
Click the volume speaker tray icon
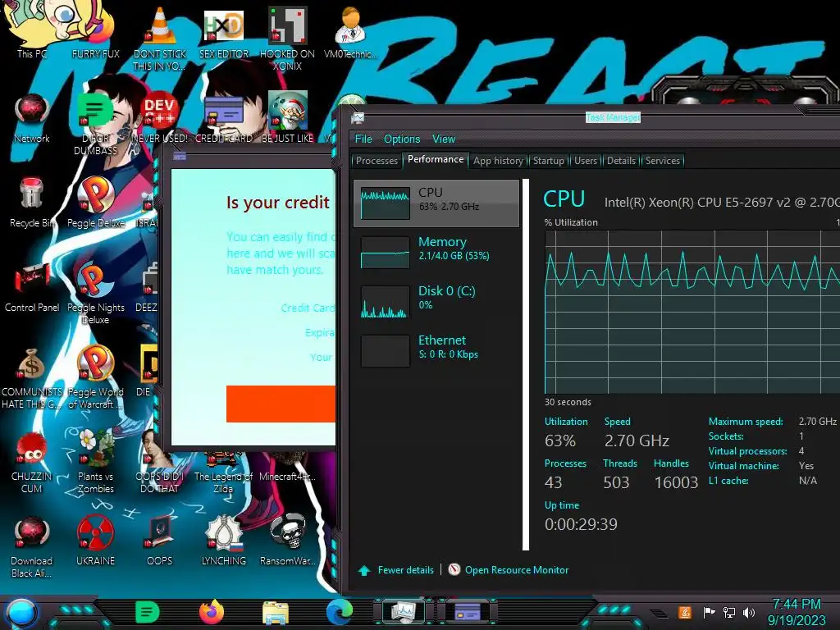[749, 612]
